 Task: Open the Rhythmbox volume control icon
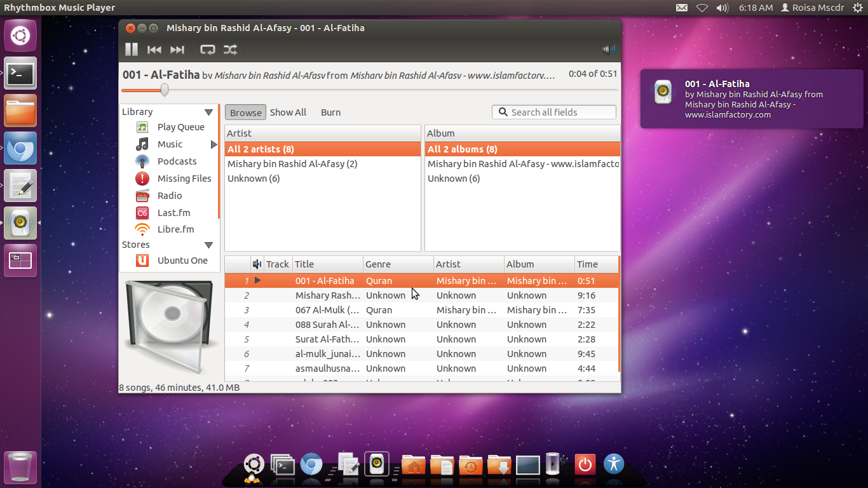coord(609,50)
